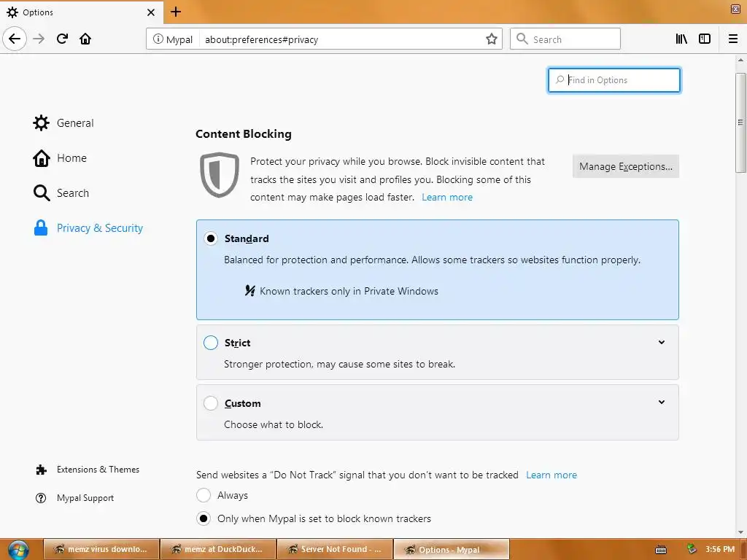Viewport: 747px width, 560px height.
Task: Open the on-screen keyboard tray icon
Action: pyautogui.click(x=661, y=550)
